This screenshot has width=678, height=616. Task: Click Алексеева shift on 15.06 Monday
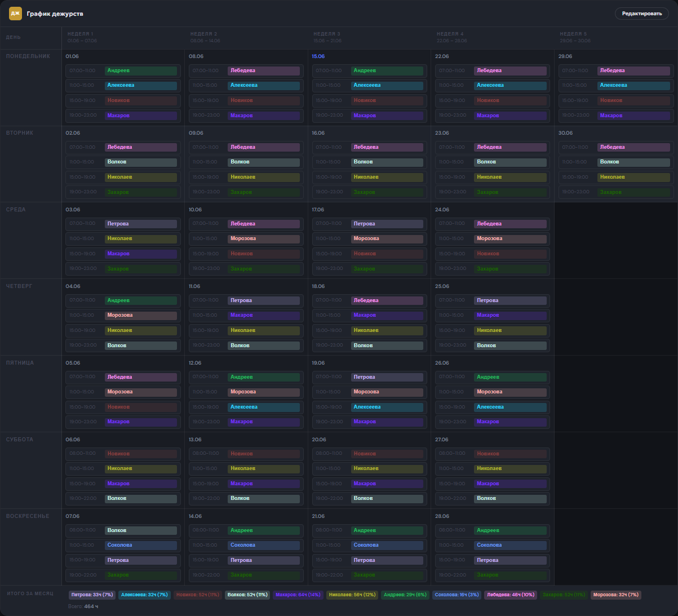point(387,86)
